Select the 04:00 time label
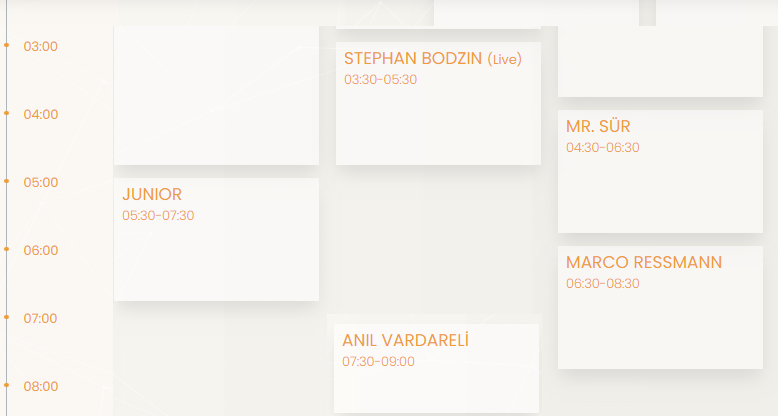 click(41, 114)
